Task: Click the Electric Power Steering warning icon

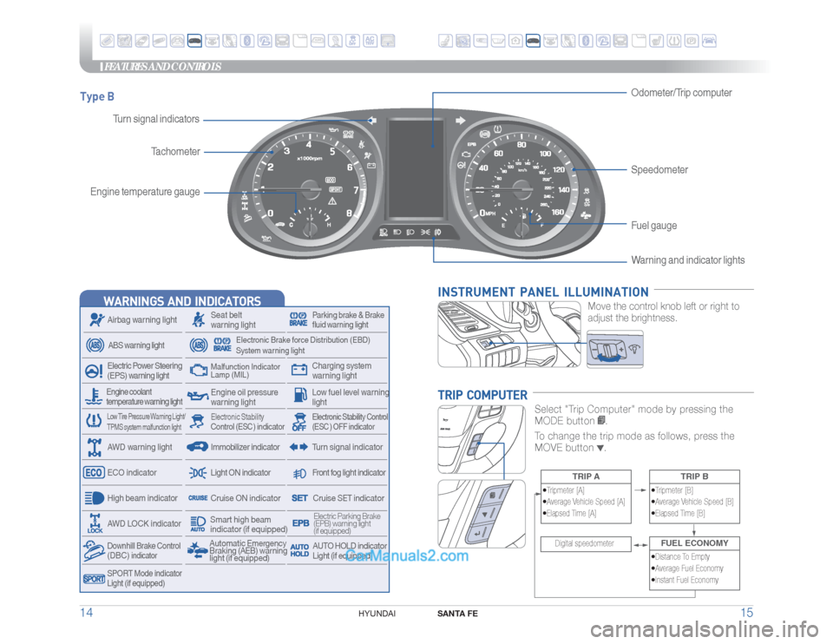Action: pos(94,371)
